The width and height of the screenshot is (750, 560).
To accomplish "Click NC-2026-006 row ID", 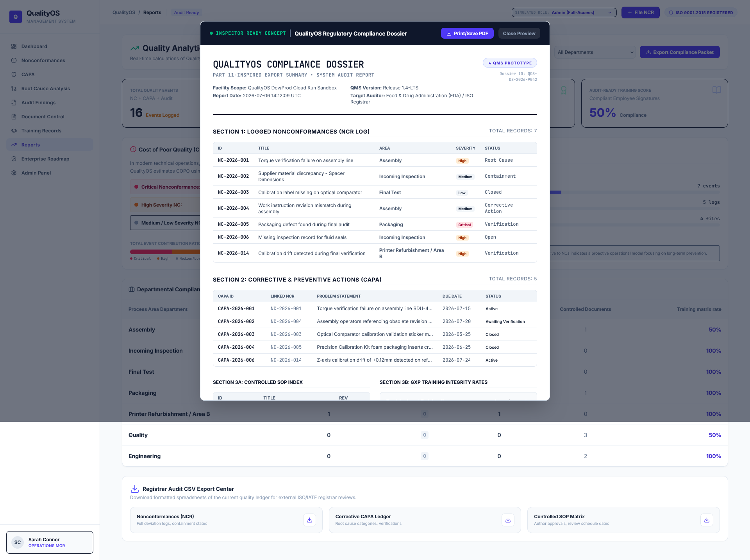I will point(233,237).
